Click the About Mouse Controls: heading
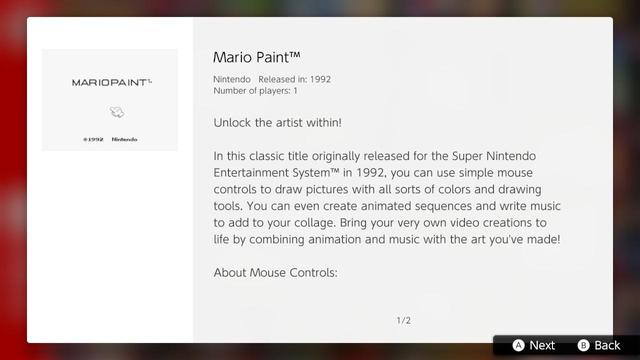Viewport: 640px width, 360px height. tap(276, 273)
